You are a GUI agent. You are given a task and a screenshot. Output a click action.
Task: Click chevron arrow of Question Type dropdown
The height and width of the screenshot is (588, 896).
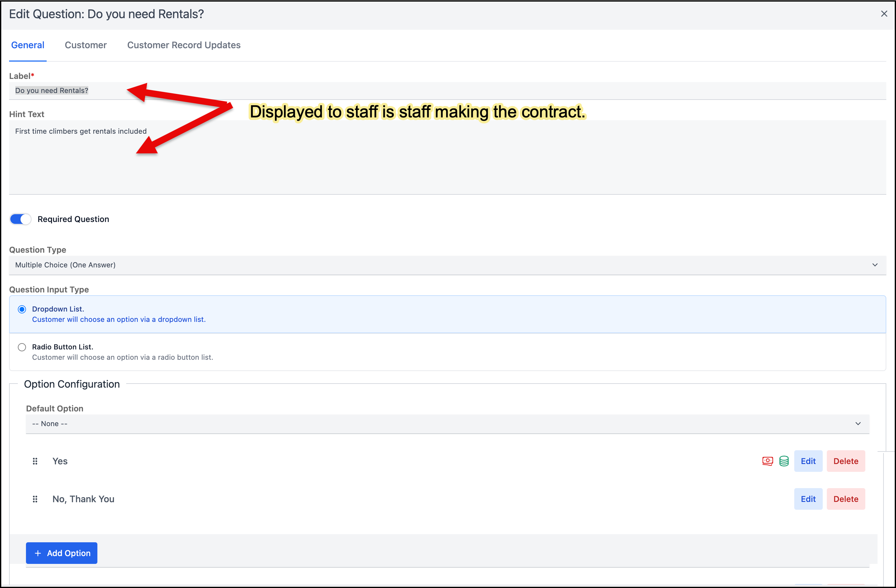(875, 265)
